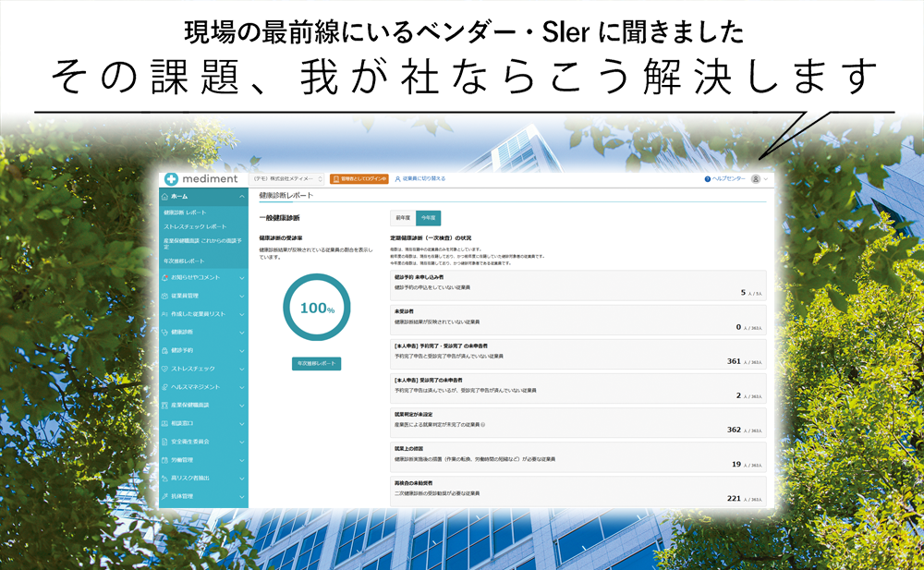
Task: Open the 再検査の未勧奨者 card
Action: pos(578,491)
